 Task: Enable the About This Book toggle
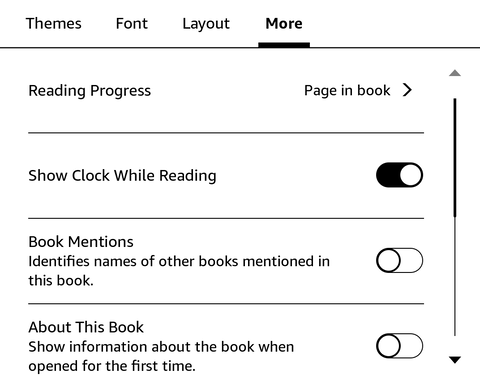[399, 346]
